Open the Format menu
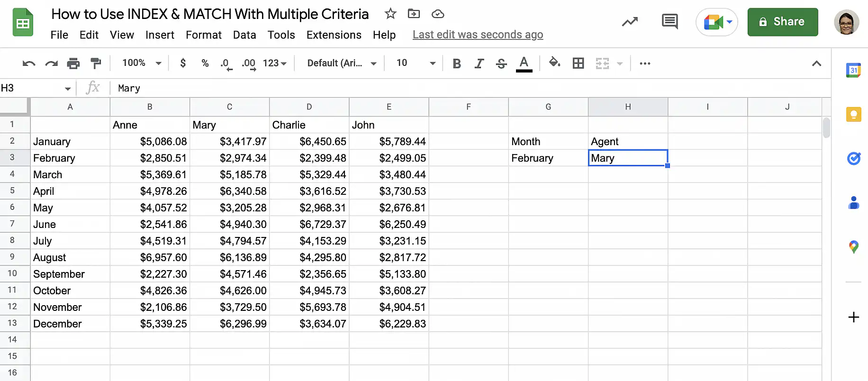The image size is (868, 381). pyautogui.click(x=204, y=35)
